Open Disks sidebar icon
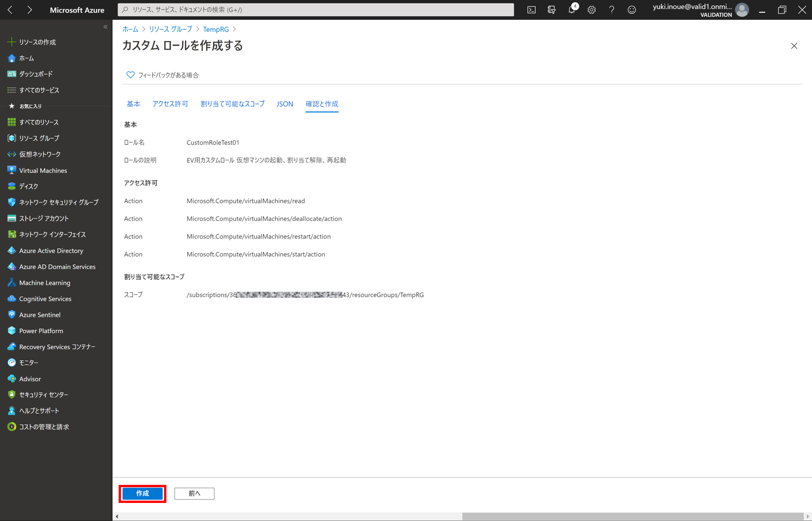 (12, 186)
